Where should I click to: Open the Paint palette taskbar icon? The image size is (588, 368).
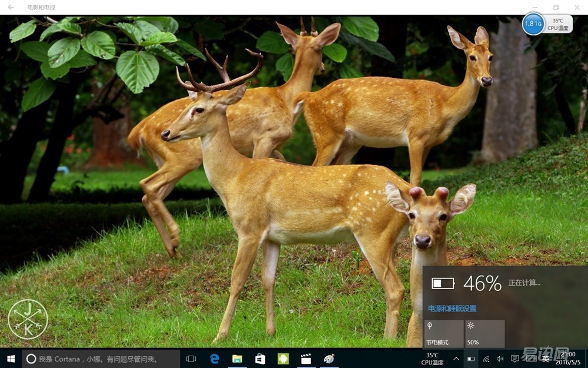coord(329,359)
